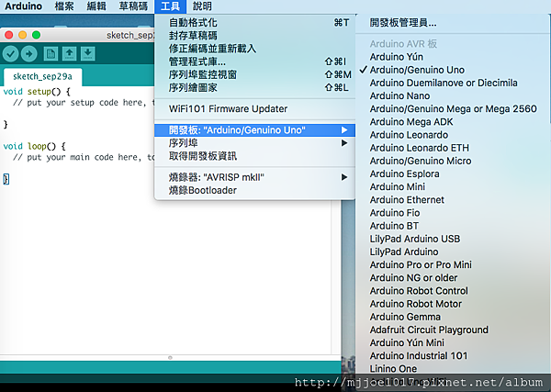The image size is (551, 392).
Task: Click the void setup() line in editor
Action: 37,92
